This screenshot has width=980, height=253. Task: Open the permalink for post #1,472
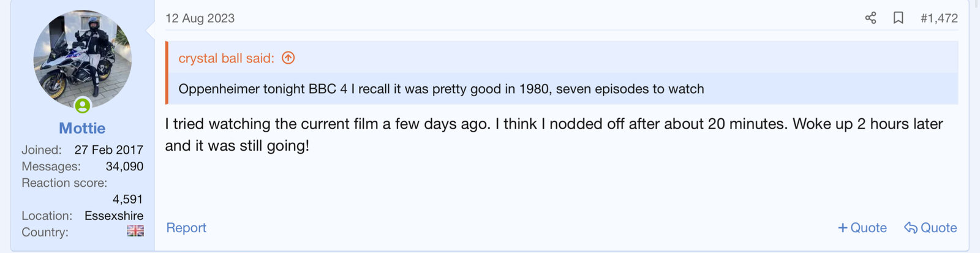pyautogui.click(x=938, y=18)
